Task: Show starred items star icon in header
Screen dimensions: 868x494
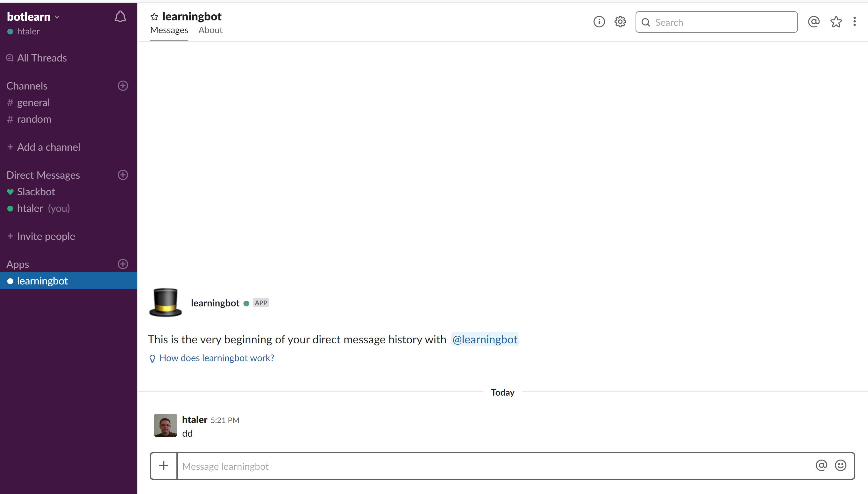Action: pos(836,22)
